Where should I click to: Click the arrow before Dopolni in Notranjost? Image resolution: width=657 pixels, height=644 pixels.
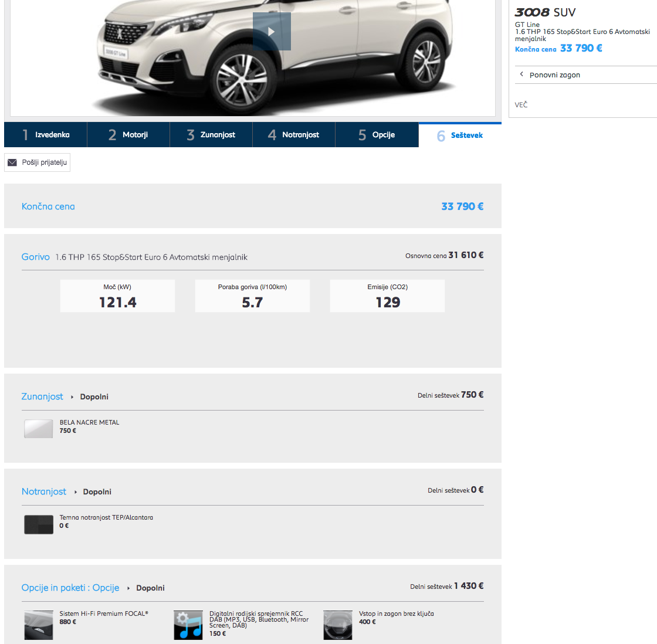click(x=76, y=492)
